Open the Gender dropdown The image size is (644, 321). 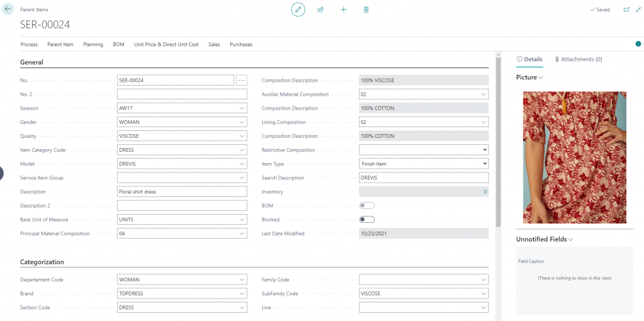coord(241,122)
